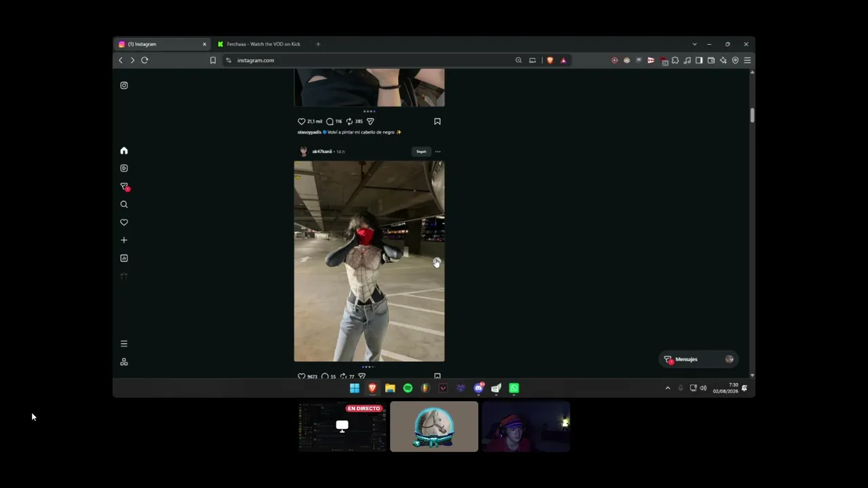
Task: Go forward in browser history
Action: coord(132,60)
